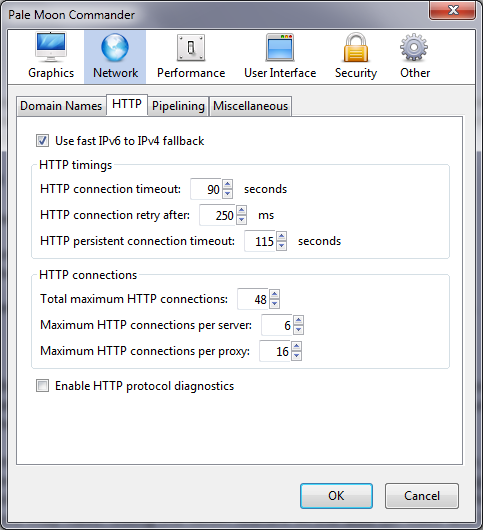Decrease total maximum HTTP connections value

(x=274, y=304)
